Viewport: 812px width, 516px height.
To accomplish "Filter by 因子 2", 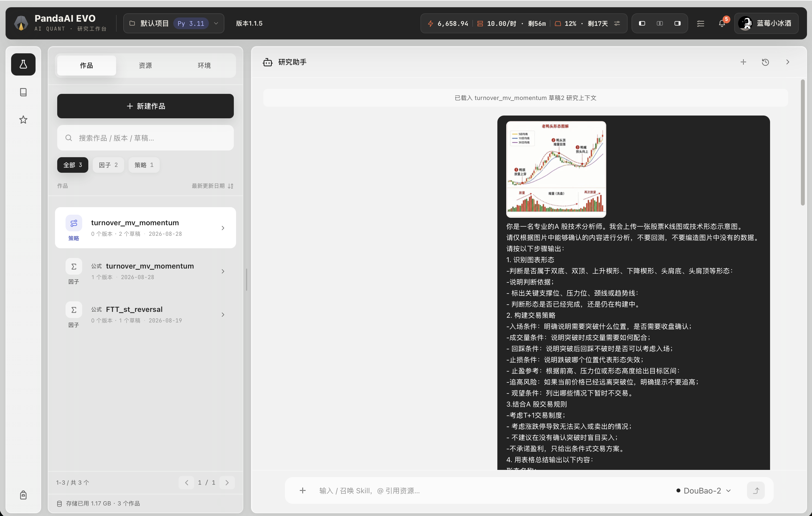I will 108,165.
